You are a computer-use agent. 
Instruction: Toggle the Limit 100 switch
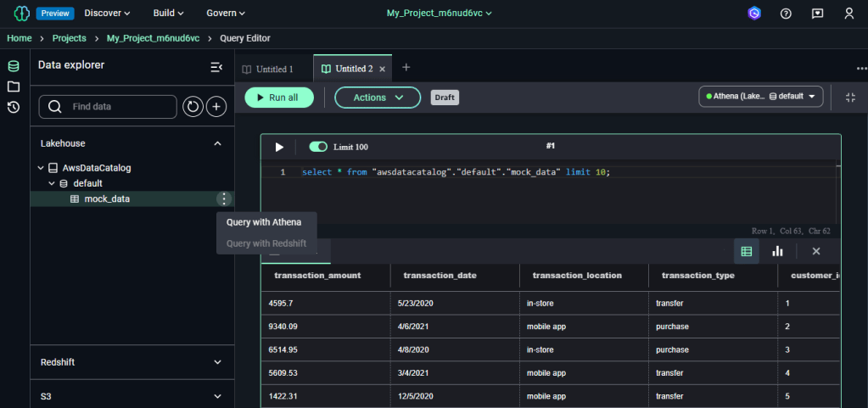(318, 147)
